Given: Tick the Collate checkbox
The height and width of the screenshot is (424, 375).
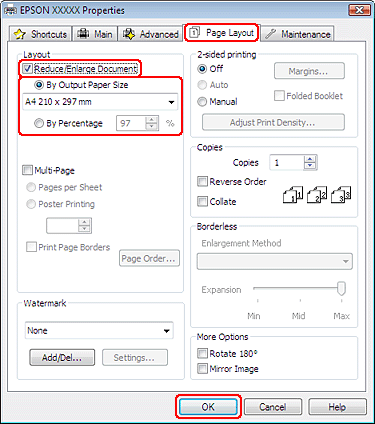Looking at the screenshot, I should pyautogui.click(x=202, y=202).
